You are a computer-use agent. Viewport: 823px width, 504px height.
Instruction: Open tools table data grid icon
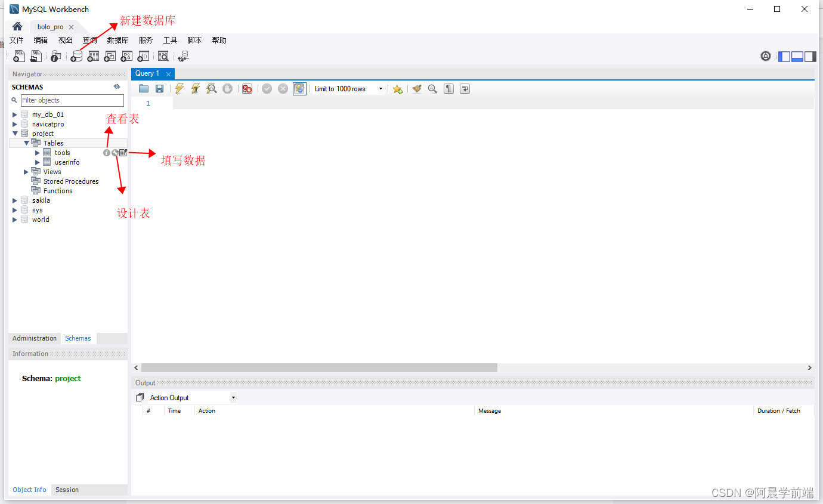click(123, 153)
